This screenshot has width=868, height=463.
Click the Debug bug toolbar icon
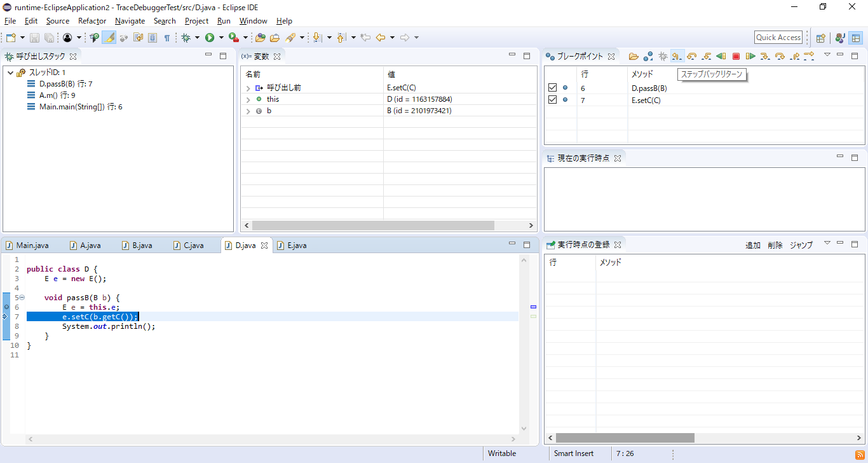pos(186,38)
